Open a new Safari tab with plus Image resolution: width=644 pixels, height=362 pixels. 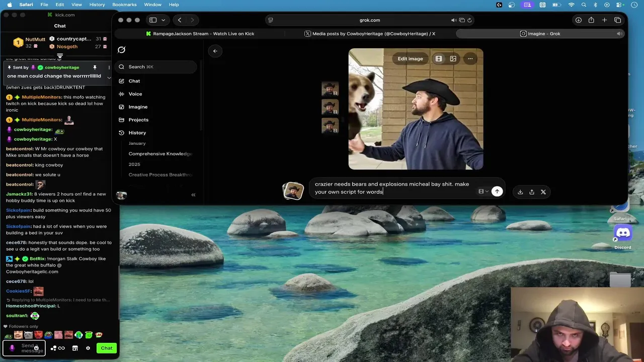[604, 20]
